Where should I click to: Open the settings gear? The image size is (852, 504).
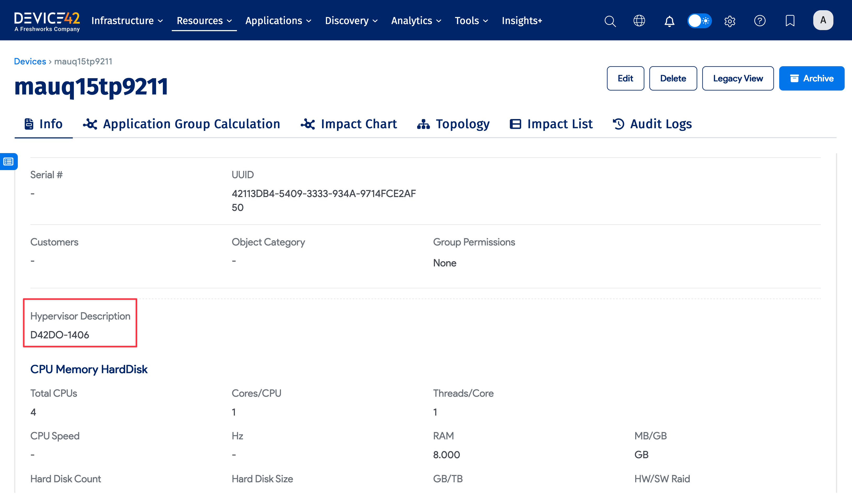[730, 21]
